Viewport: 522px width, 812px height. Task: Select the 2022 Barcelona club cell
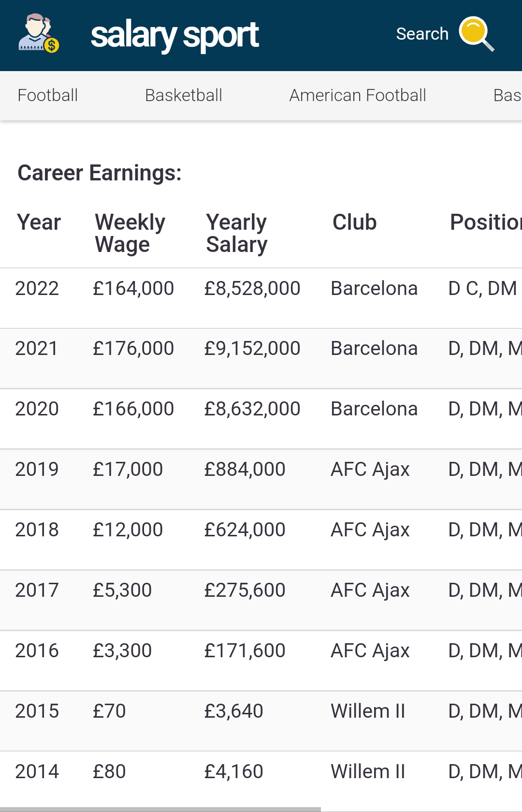[x=374, y=289]
